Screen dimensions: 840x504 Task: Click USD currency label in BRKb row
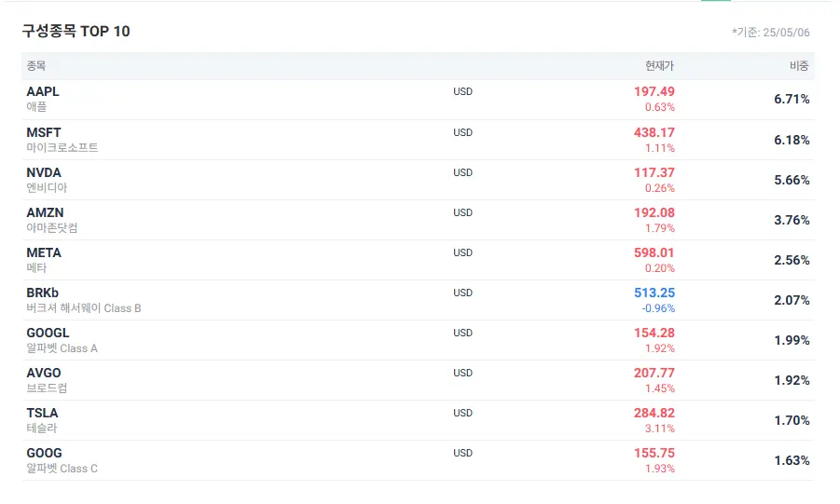pos(462,293)
